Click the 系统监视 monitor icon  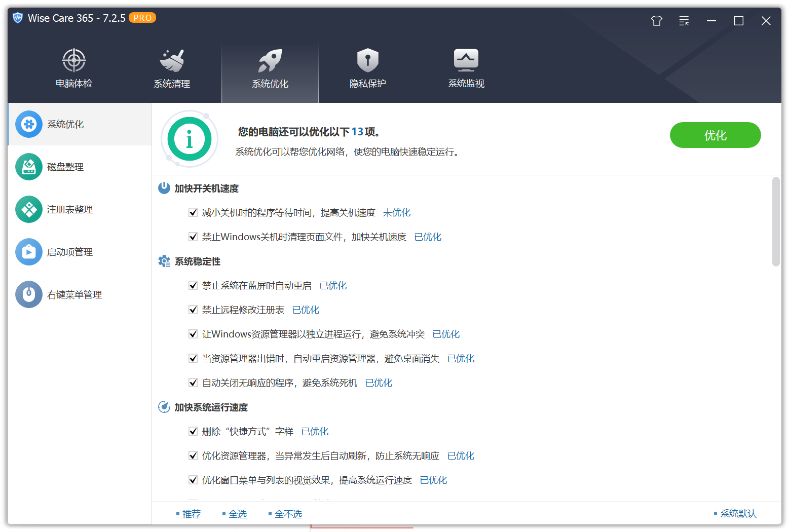(466, 60)
